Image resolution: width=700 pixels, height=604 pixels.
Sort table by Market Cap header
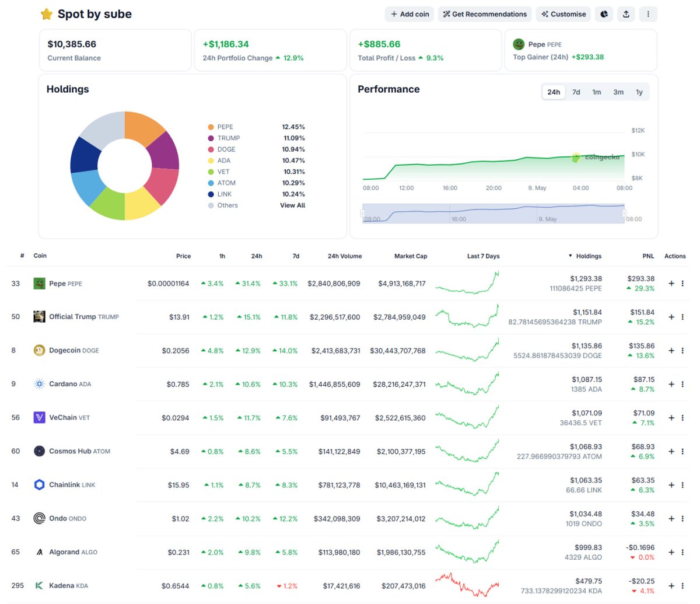coord(411,256)
